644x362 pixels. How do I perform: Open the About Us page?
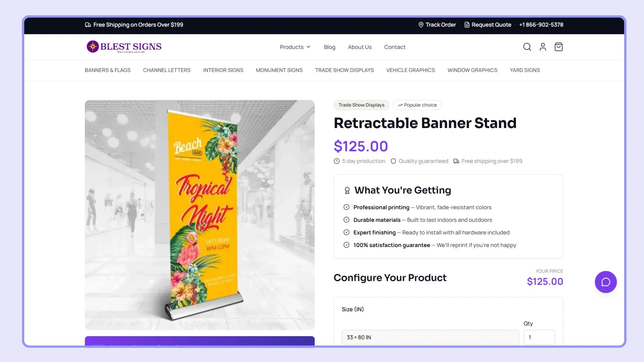360,47
